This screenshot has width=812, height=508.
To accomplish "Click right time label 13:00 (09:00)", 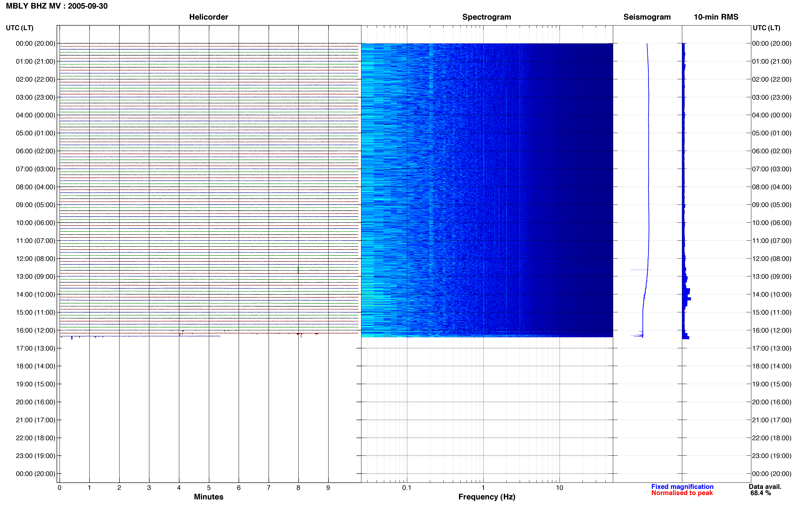I will [x=772, y=277].
